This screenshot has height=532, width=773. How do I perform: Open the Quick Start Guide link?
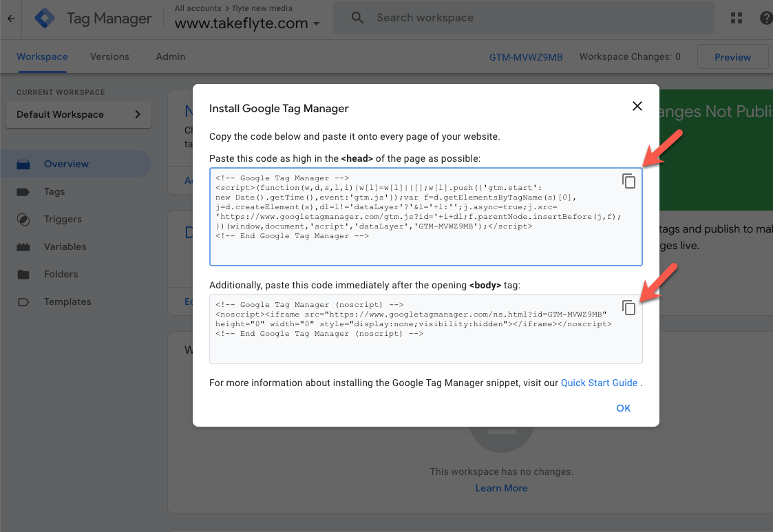[598, 383]
